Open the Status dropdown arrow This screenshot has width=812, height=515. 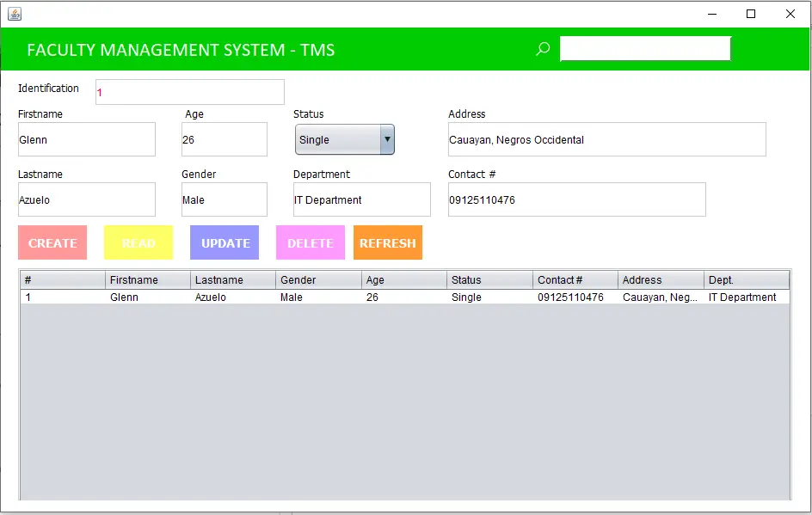[x=387, y=139]
